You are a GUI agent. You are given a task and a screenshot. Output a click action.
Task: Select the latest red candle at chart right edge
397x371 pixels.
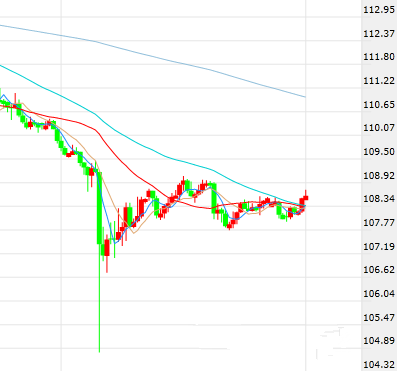tap(306, 197)
